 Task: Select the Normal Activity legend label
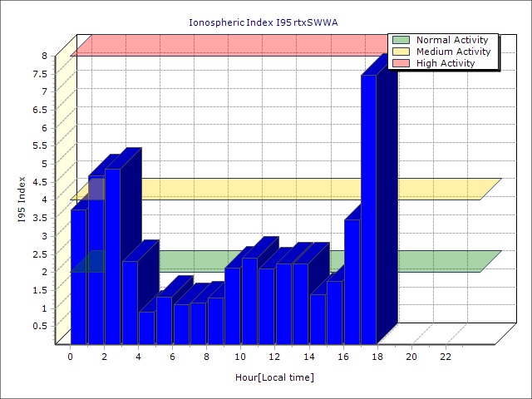tap(451, 40)
